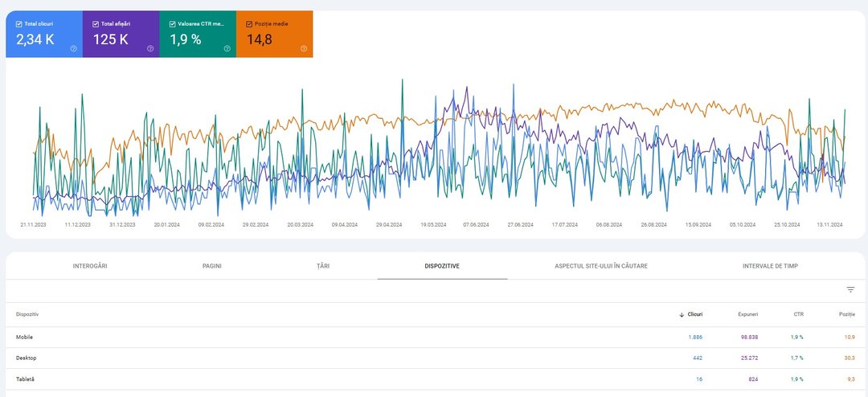Image resolution: width=868 pixels, height=397 pixels.
Task: Click the sort arrow beside Clicuri
Action: click(682, 314)
